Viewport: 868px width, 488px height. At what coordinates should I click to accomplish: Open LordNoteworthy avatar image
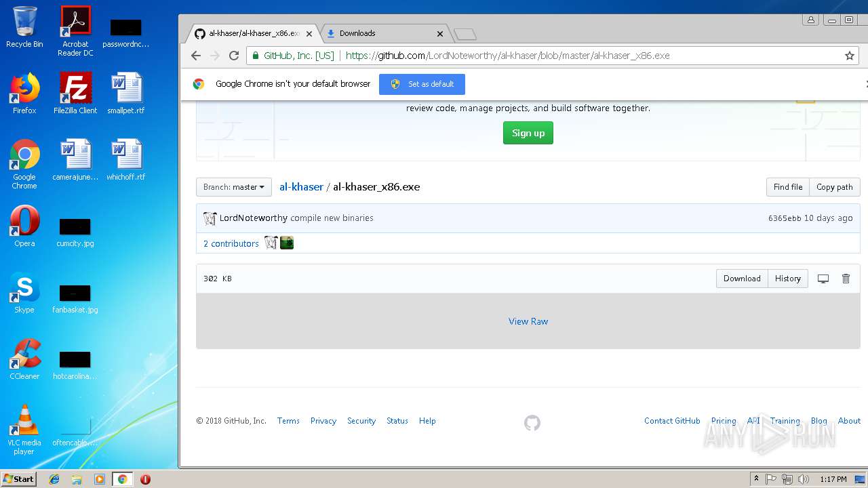[x=210, y=218]
